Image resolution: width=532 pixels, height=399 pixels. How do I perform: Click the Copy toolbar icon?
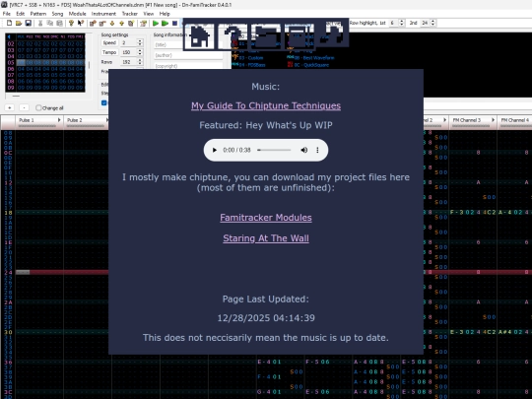point(50,23)
